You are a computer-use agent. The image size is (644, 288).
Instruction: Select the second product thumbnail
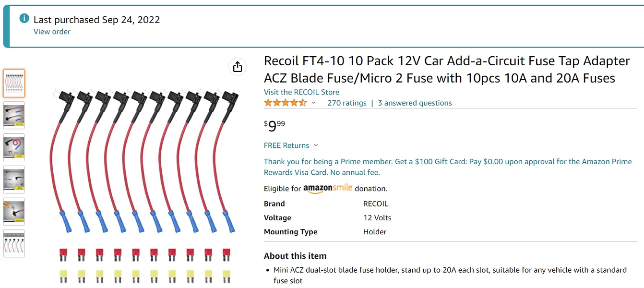point(14,115)
